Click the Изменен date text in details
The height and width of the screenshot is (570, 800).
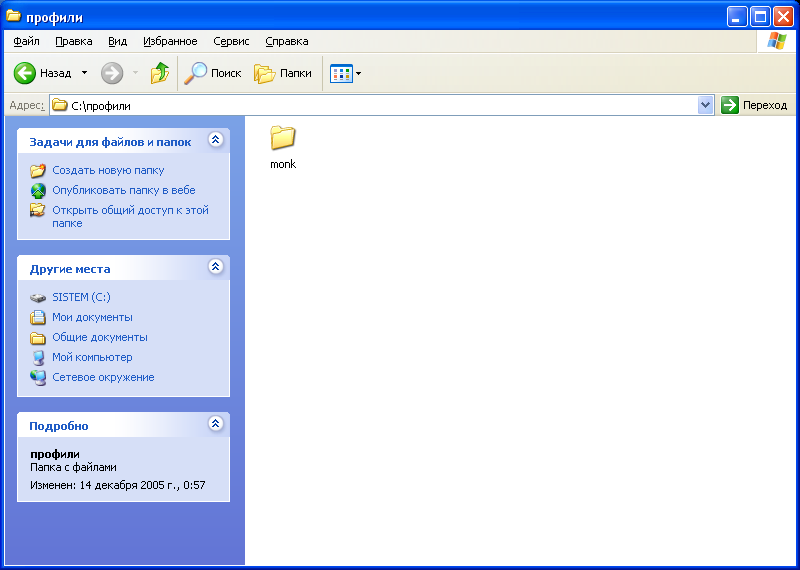tap(118, 485)
